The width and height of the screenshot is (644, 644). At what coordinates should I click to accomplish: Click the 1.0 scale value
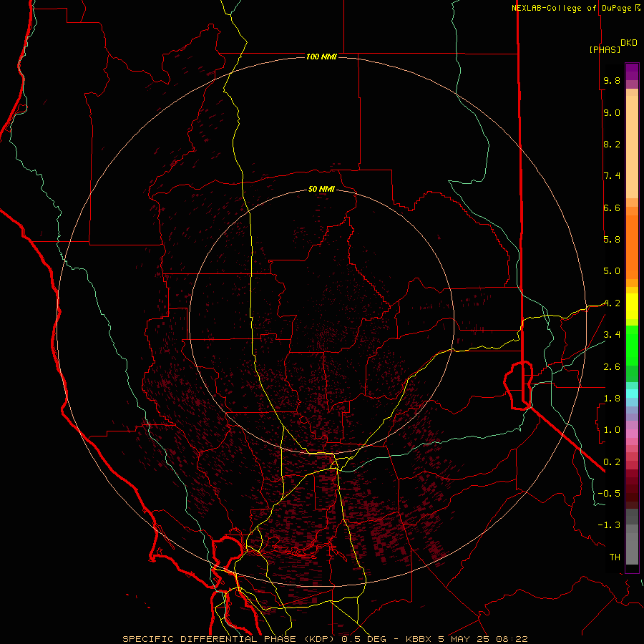click(x=612, y=430)
